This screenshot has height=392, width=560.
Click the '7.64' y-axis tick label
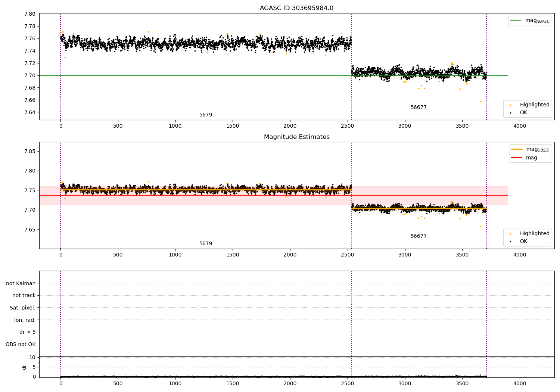30,112
